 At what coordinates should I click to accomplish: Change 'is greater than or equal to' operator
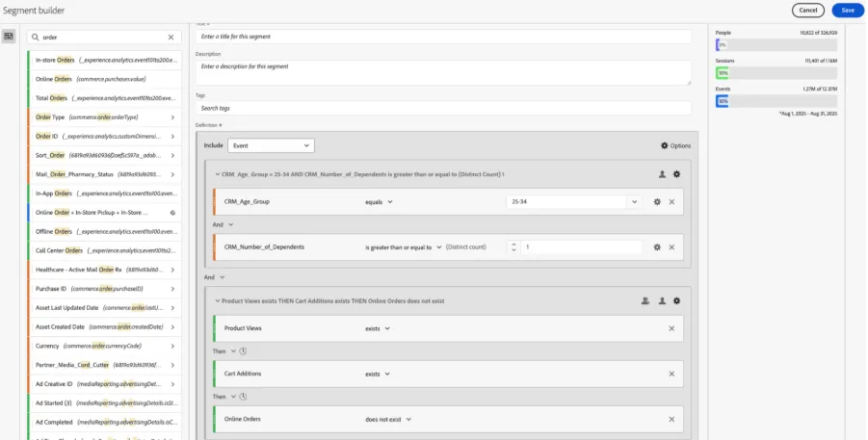(403, 247)
